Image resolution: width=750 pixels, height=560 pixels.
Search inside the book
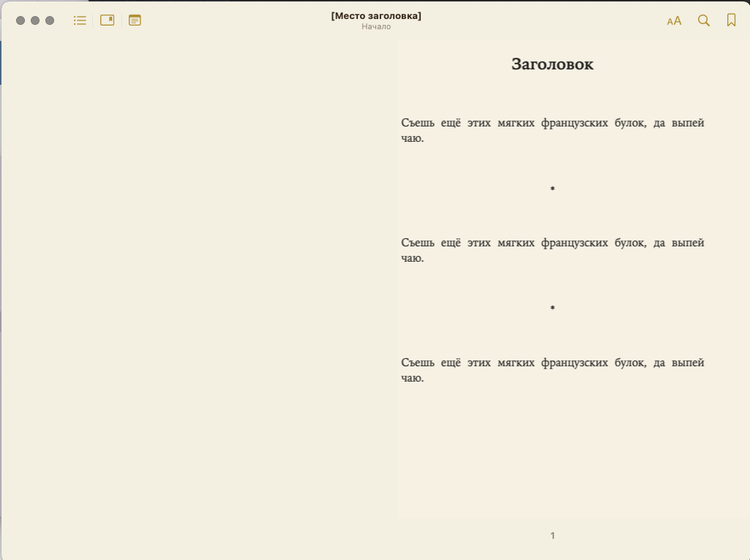pyautogui.click(x=704, y=20)
